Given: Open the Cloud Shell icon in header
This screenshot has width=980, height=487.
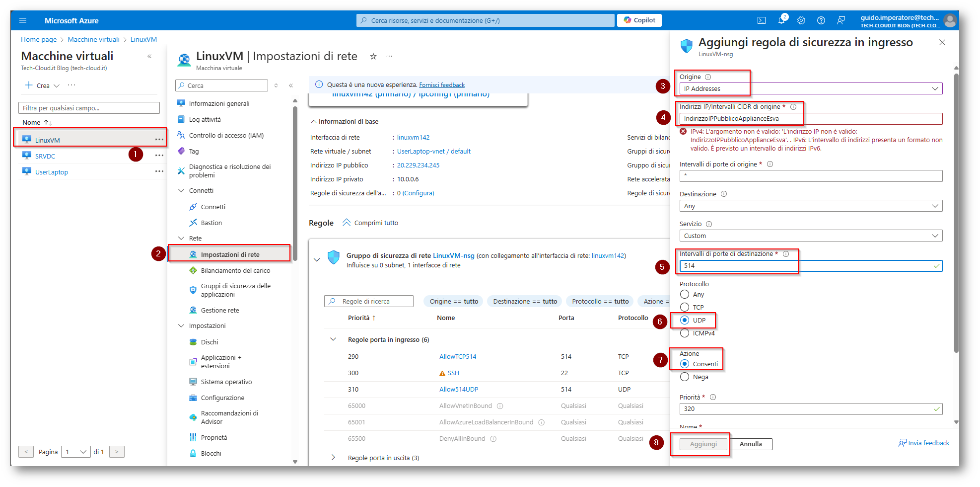Looking at the screenshot, I should (x=761, y=20).
